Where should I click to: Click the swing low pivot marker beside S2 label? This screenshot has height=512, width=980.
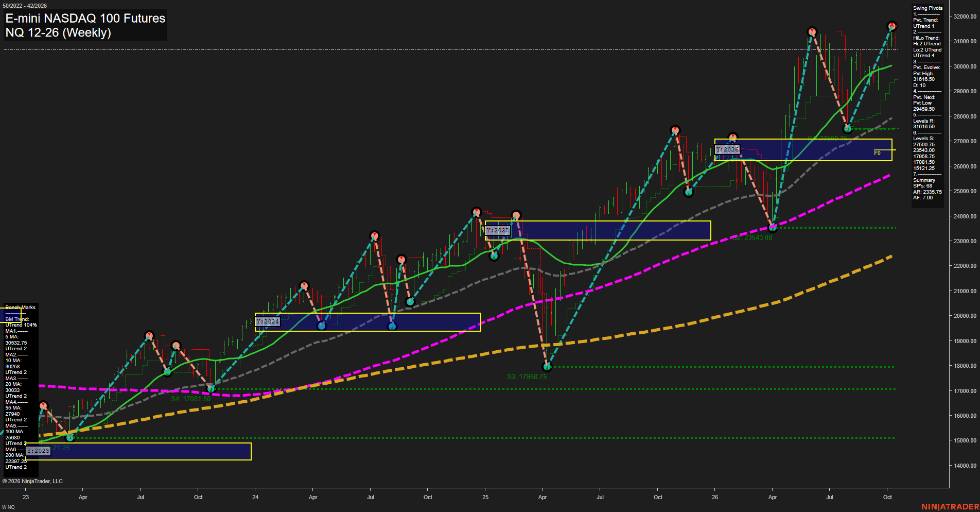point(773,227)
